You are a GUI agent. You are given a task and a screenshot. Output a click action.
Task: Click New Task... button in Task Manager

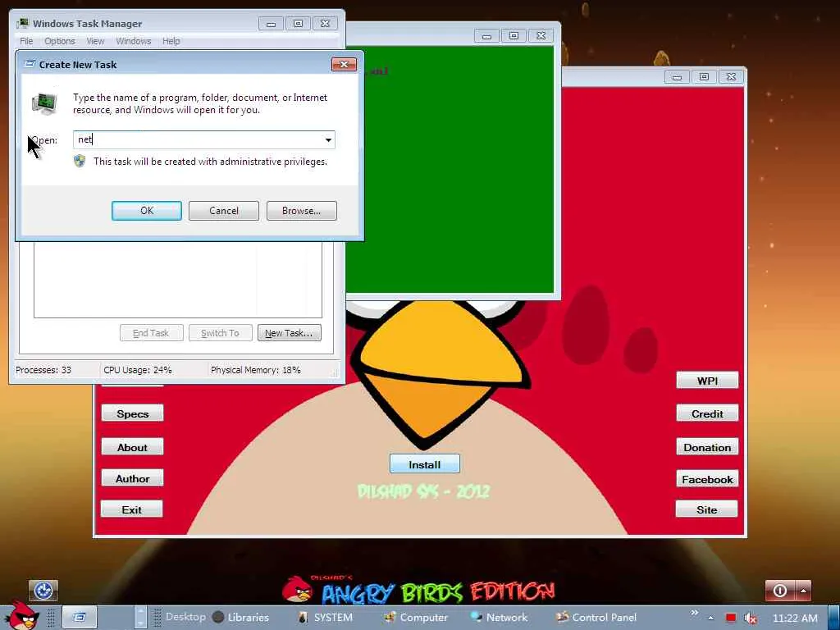pos(290,333)
